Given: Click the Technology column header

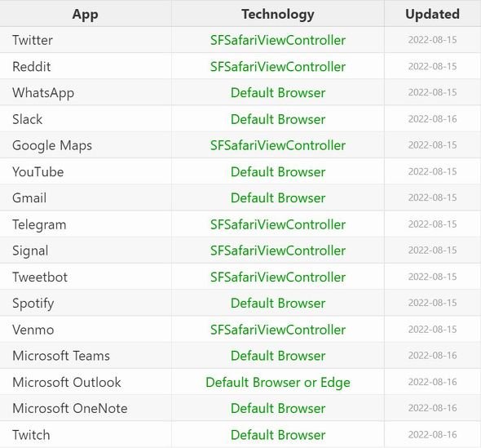Looking at the screenshot, I should (278, 14).
